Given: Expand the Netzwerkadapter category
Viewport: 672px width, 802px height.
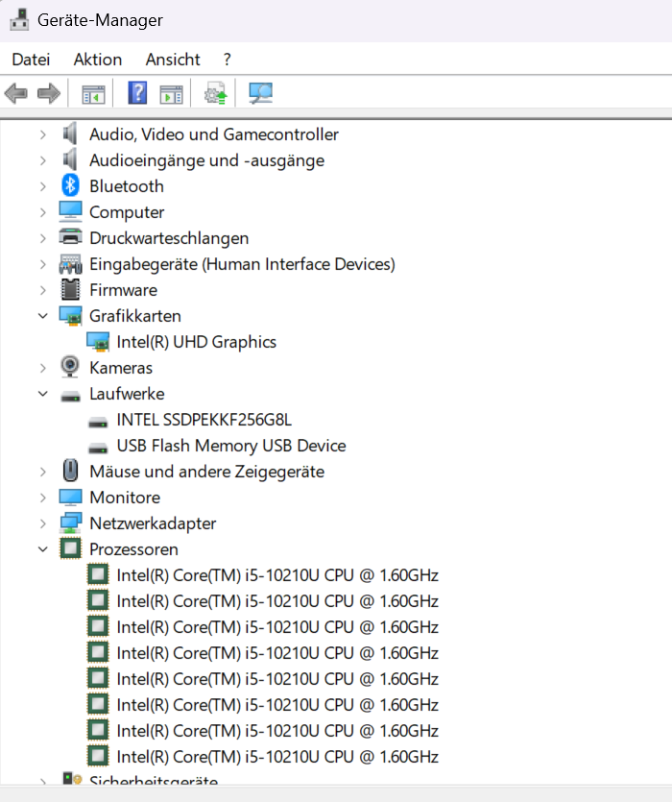Looking at the screenshot, I should 43,523.
